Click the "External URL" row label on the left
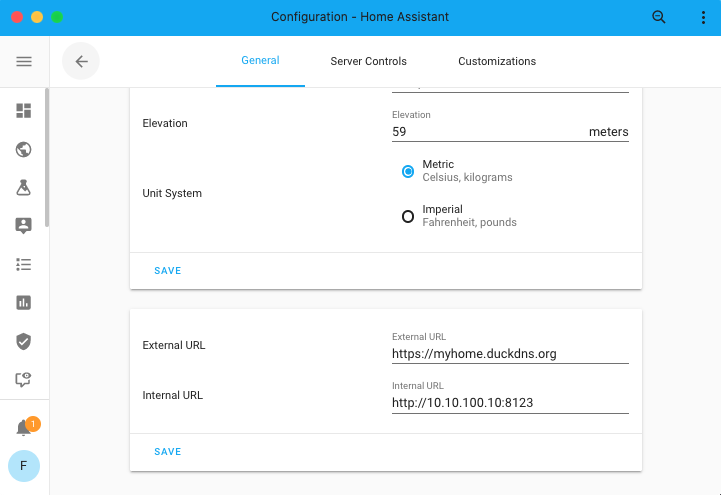The width and height of the screenshot is (721, 495). tap(174, 345)
